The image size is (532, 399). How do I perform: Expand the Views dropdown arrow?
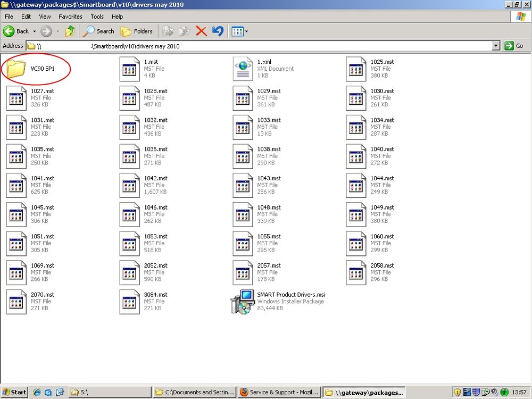tap(246, 31)
